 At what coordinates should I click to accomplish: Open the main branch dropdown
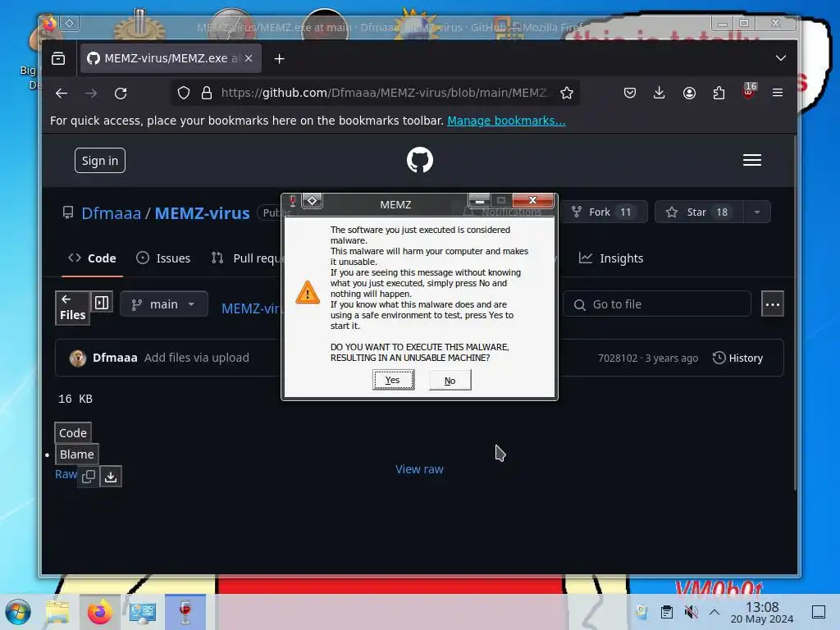164,304
